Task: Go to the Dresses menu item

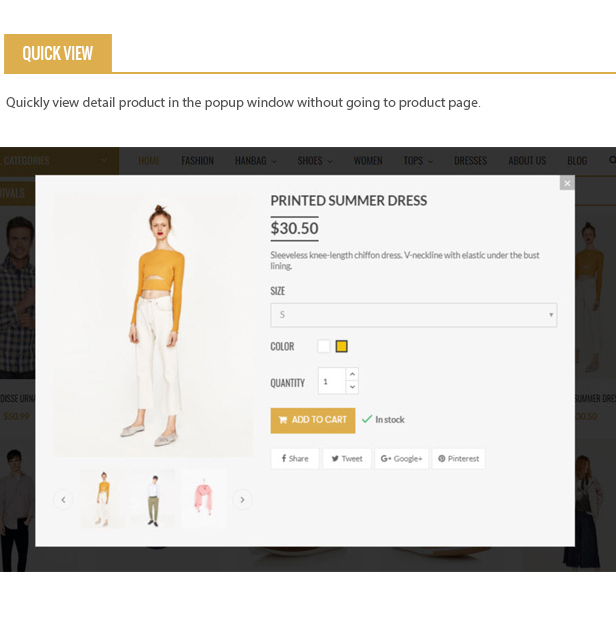Action: (470, 161)
